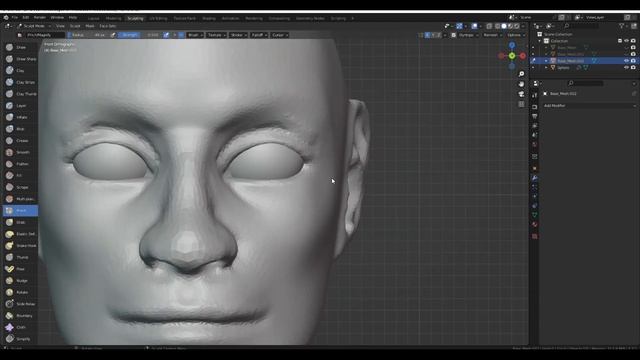Select the Multi-plane Scrape brush
640x360 pixels.
(x=20, y=199)
